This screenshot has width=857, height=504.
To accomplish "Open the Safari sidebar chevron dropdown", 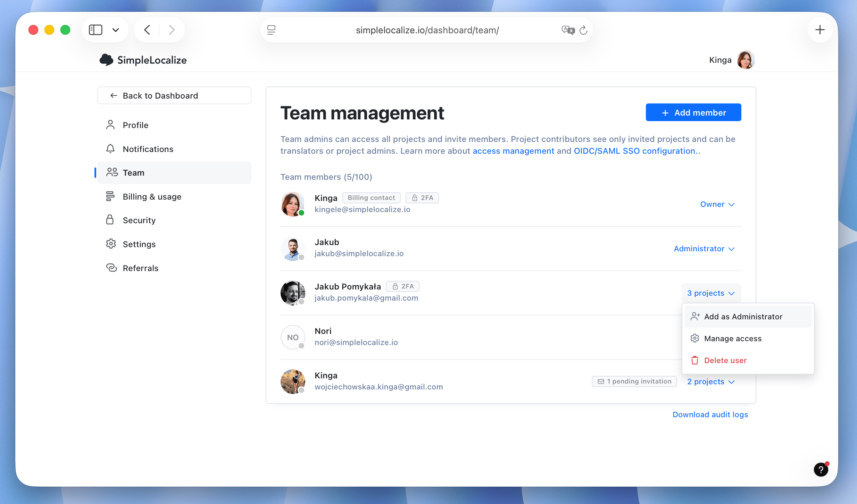I will point(116,30).
